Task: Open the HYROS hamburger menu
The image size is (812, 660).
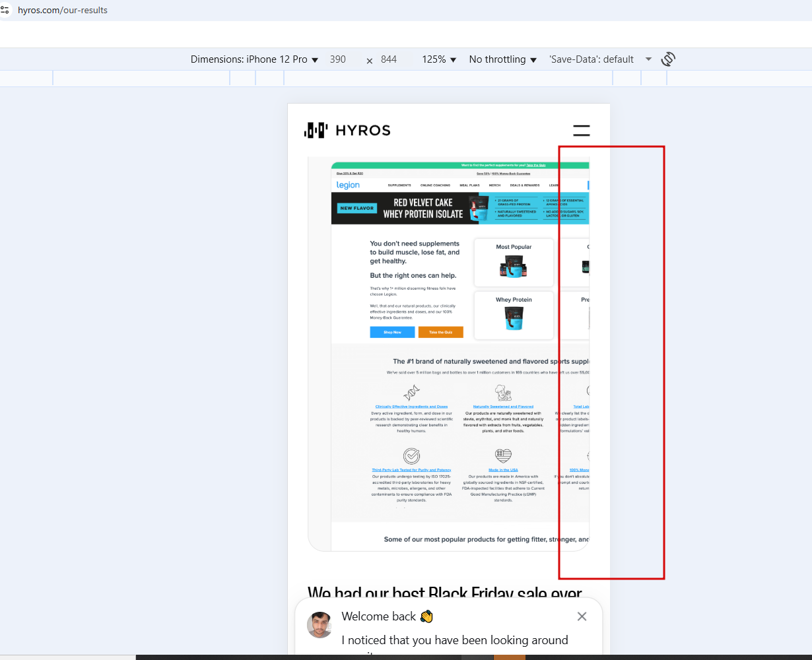Action: 582,131
